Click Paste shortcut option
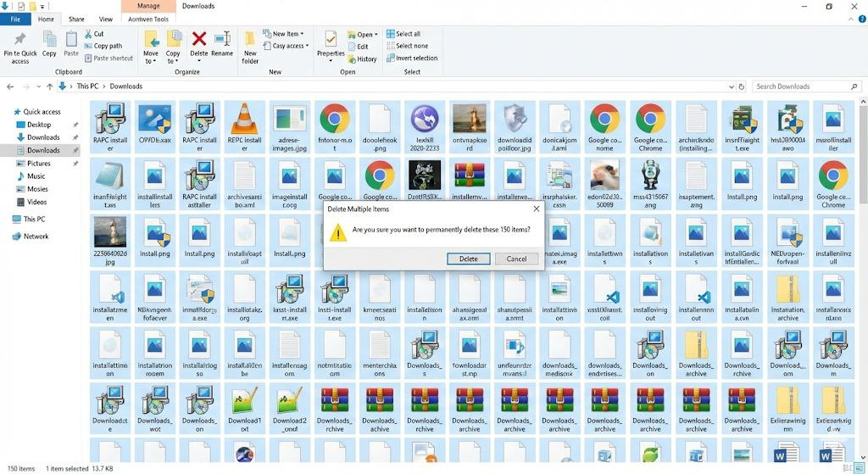 click(109, 59)
